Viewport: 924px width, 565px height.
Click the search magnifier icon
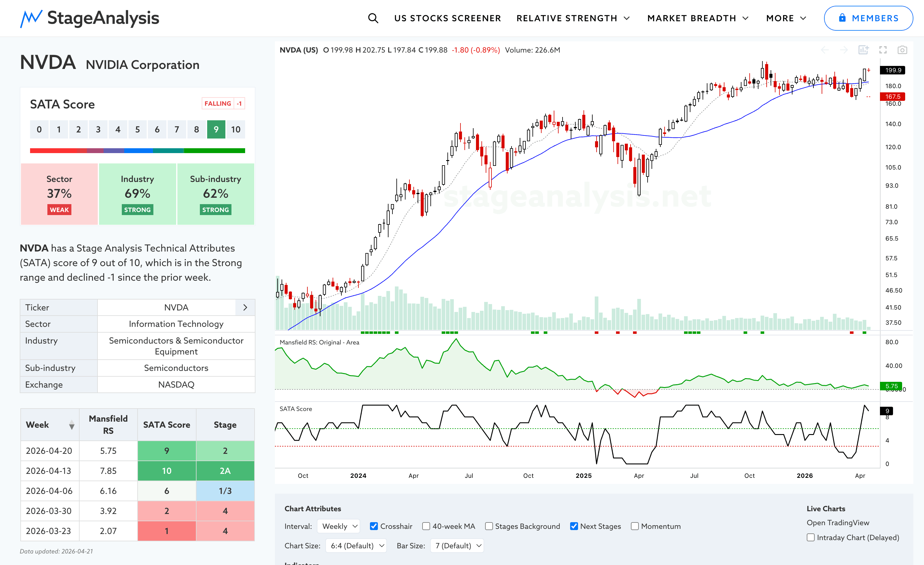tap(373, 18)
